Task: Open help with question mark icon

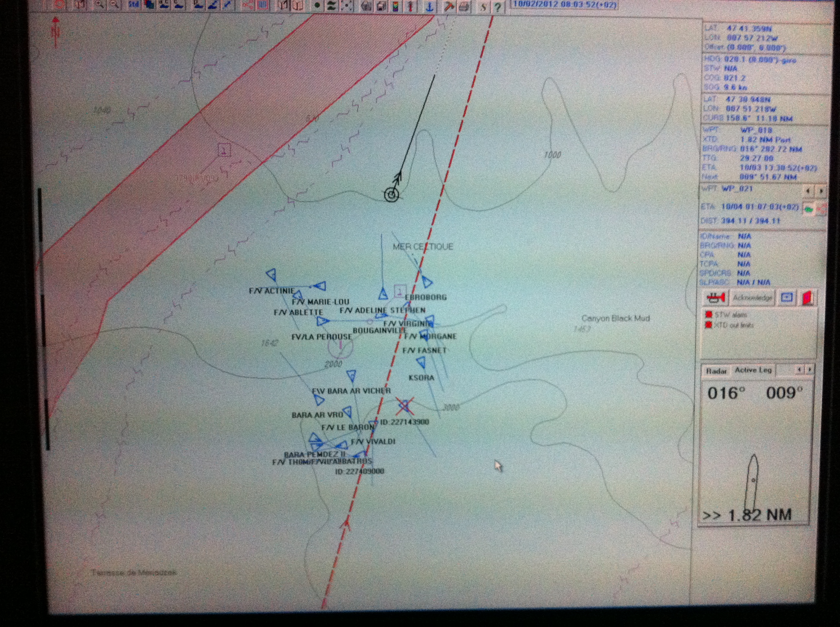Action: [x=498, y=7]
